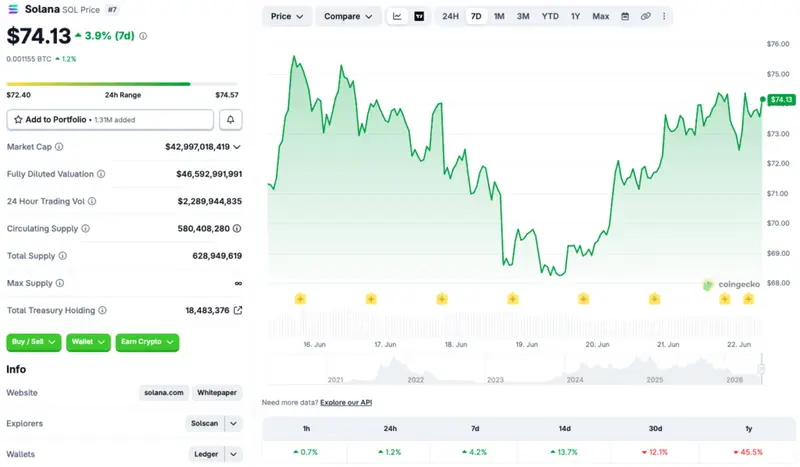The height and width of the screenshot is (467, 800).
Task: Click the news marker above 20. Jun
Action: tap(583, 299)
